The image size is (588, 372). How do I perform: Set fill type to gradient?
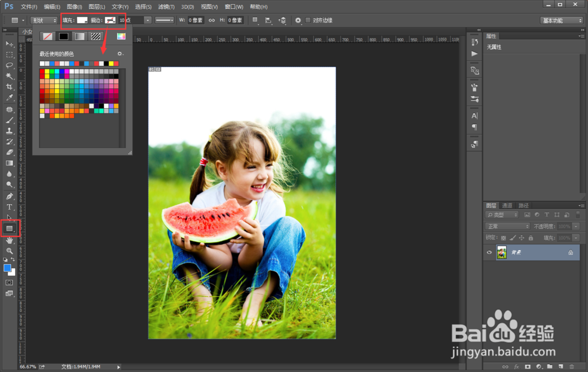coord(79,36)
